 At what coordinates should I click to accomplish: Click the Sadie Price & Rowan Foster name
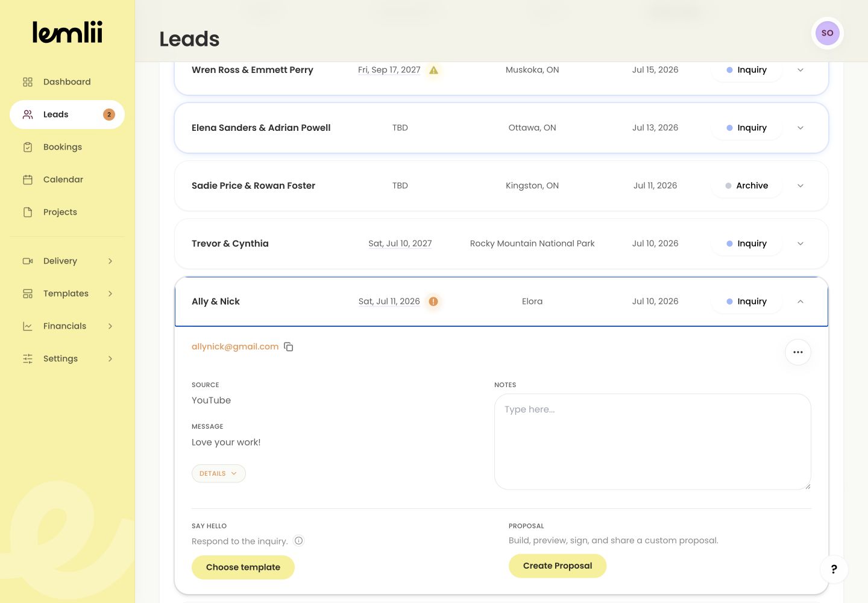[253, 186]
